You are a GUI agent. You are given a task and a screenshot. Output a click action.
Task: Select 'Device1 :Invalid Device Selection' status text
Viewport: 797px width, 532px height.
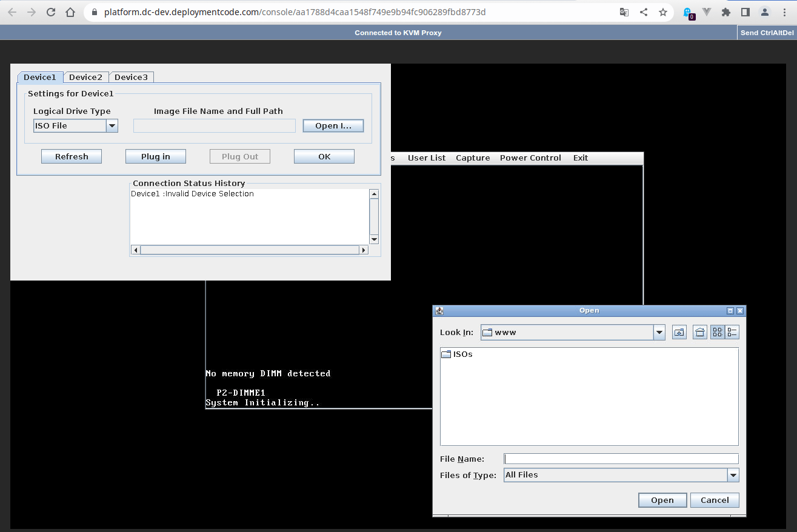[x=193, y=194]
